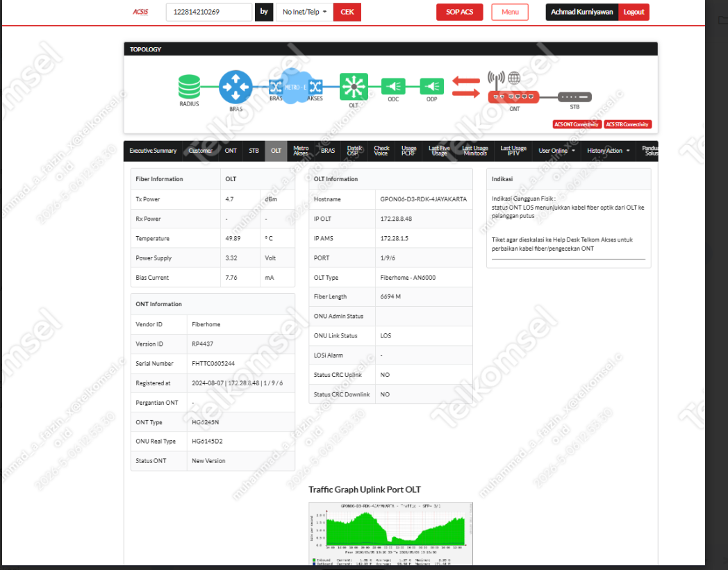The height and width of the screenshot is (570, 728).
Task: Click the gray STB device icon
Action: point(574,97)
